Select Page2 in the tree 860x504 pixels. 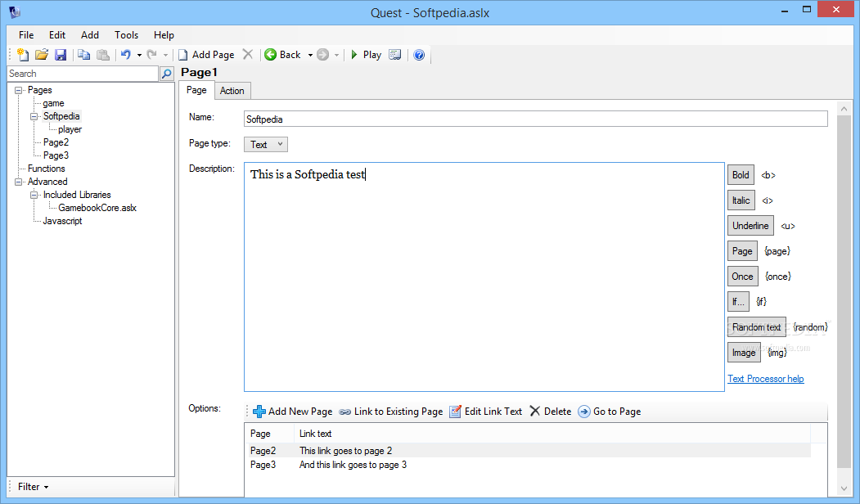point(56,142)
